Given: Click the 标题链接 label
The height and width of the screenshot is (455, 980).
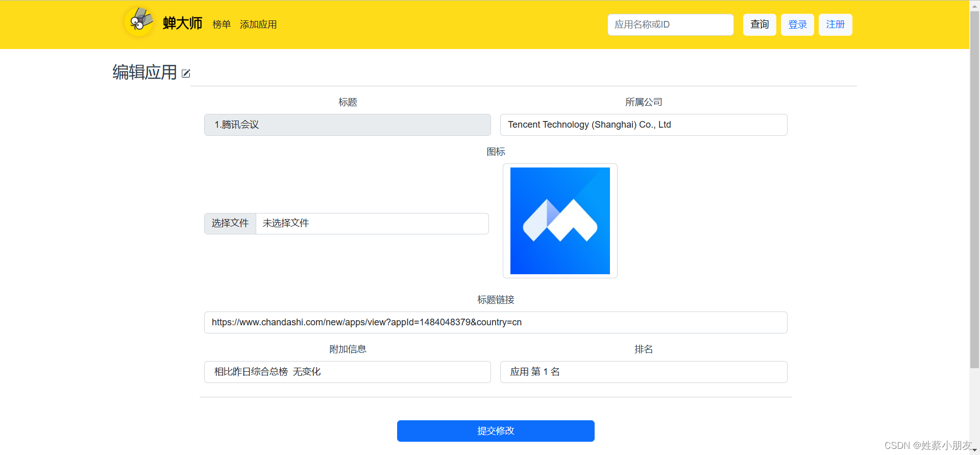Looking at the screenshot, I should pyautogui.click(x=496, y=300).
